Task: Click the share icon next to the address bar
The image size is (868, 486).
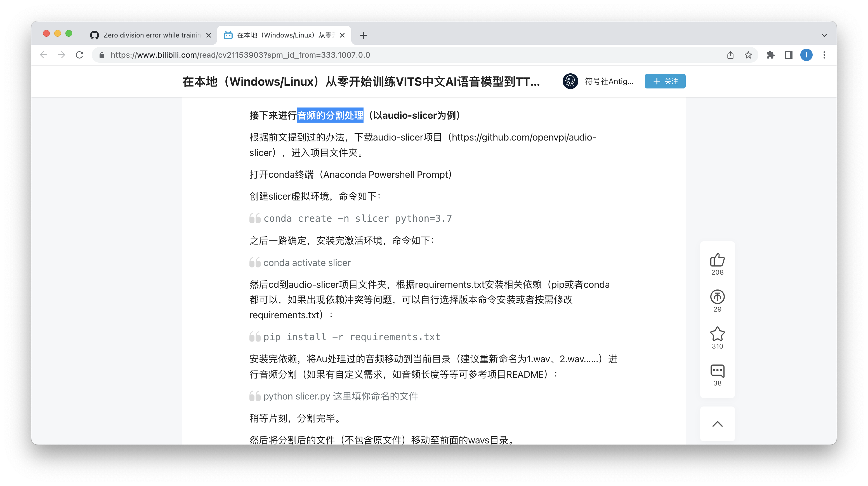Action: 730,55
